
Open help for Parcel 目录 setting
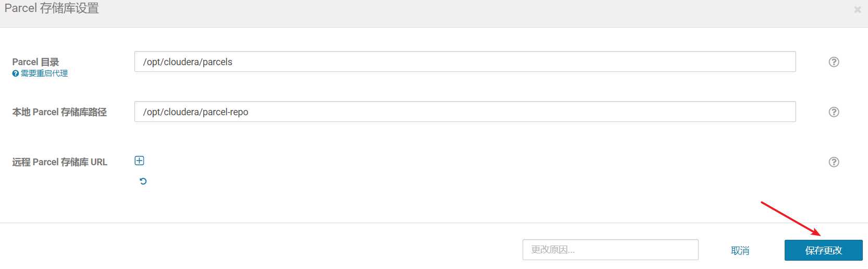(x=834, y=62)
